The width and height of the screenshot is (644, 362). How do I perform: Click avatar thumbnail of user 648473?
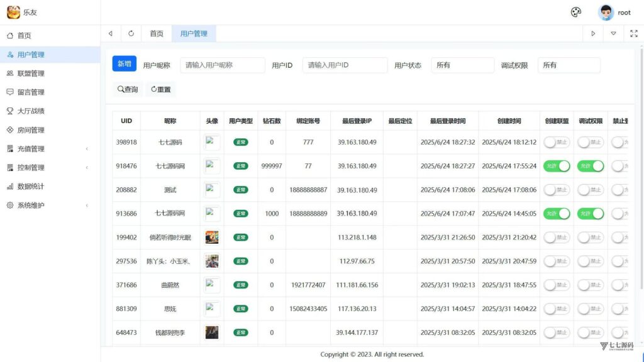(x=212, y=332)
